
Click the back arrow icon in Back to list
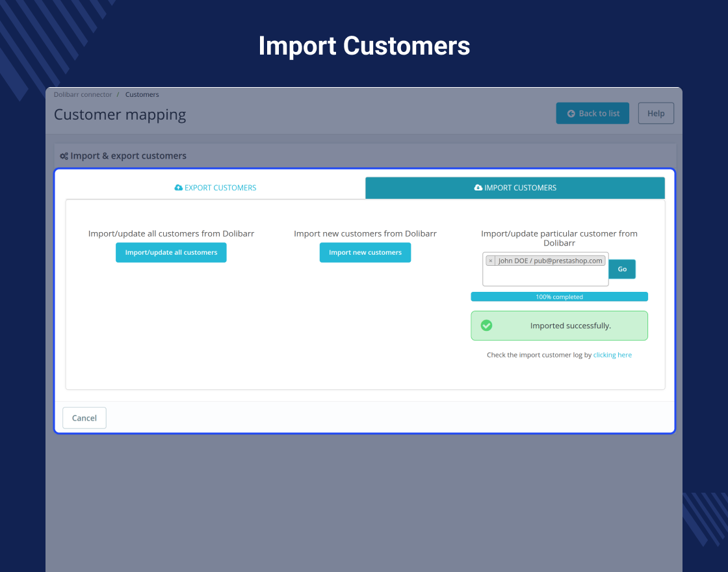click(571, 114)
